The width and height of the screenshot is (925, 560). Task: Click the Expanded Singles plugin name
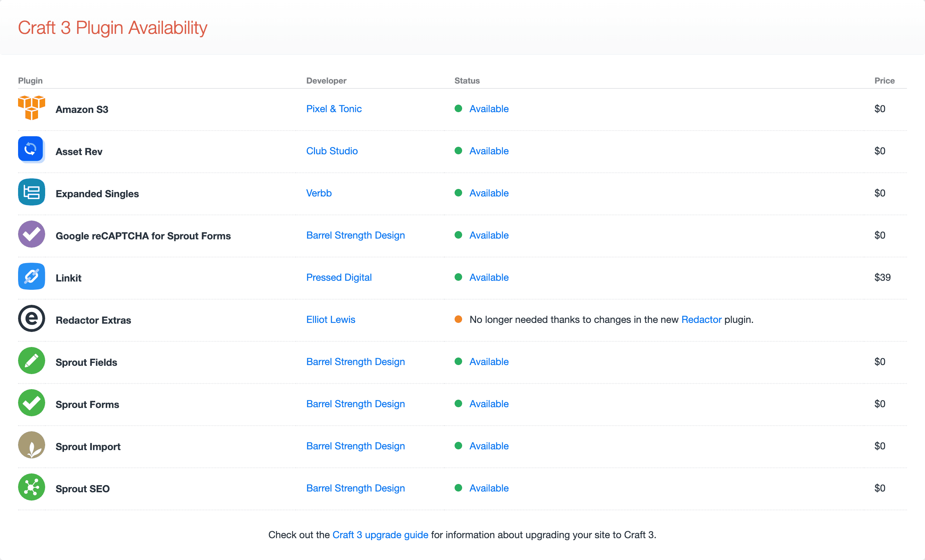click(x=97, y=194)
